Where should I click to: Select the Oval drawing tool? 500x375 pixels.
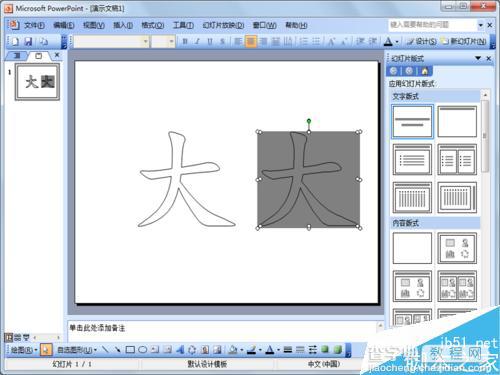142,350
